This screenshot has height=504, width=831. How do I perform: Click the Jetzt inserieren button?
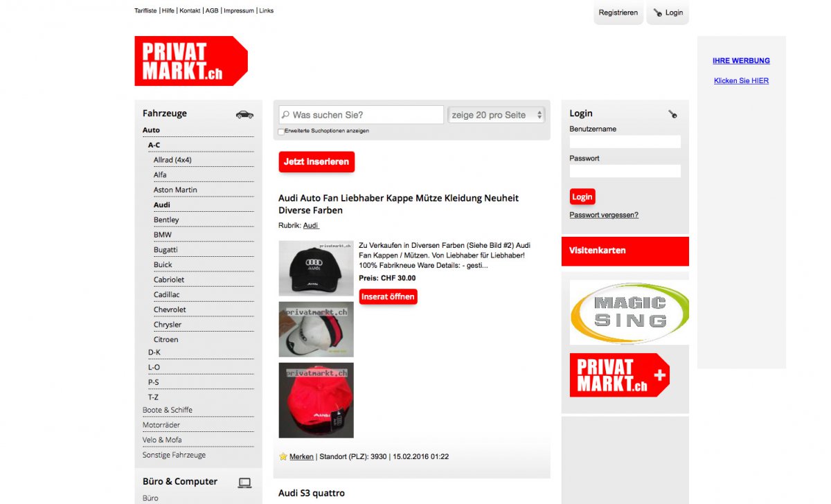316,162
